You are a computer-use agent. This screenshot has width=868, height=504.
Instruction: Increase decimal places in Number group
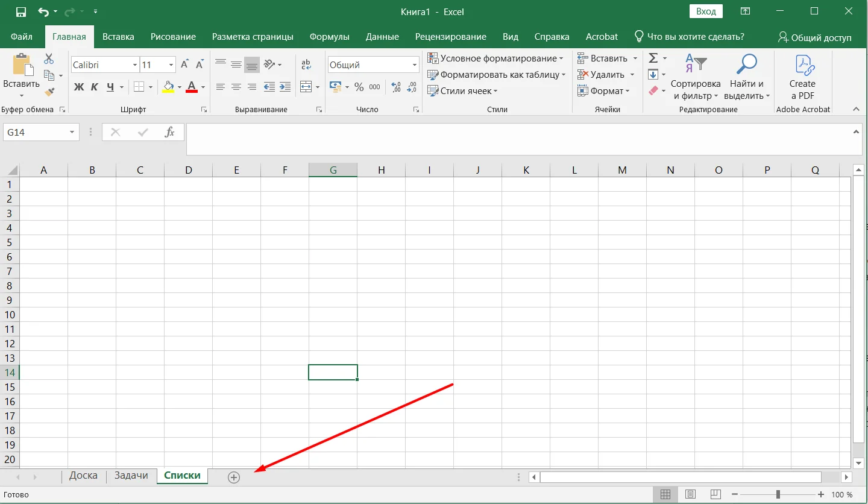pos(396,87)
